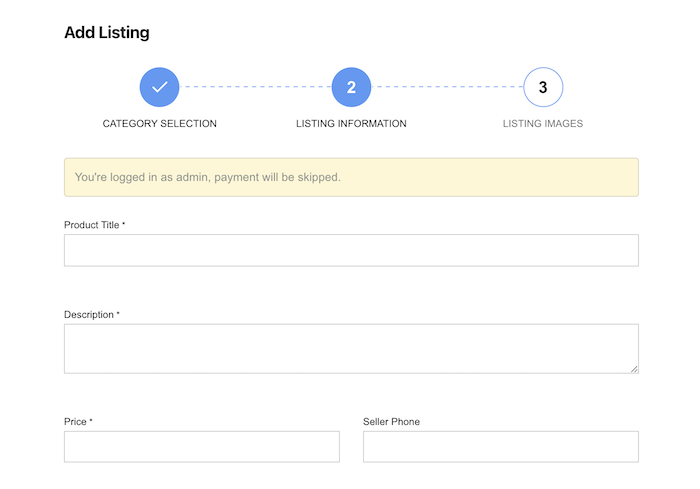Click the Listing Images step label
The height and width of the screenshot is (489, 700).
tap(543, 124)
